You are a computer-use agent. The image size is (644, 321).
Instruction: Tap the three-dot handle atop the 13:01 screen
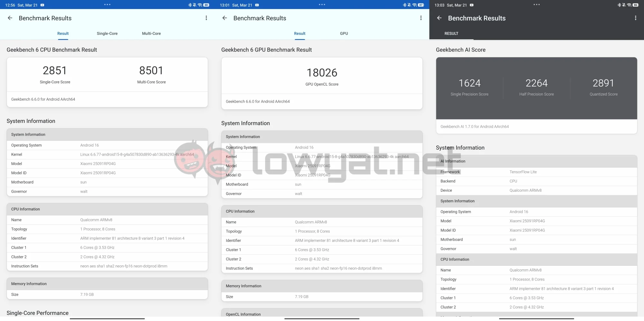coord(322,5)
